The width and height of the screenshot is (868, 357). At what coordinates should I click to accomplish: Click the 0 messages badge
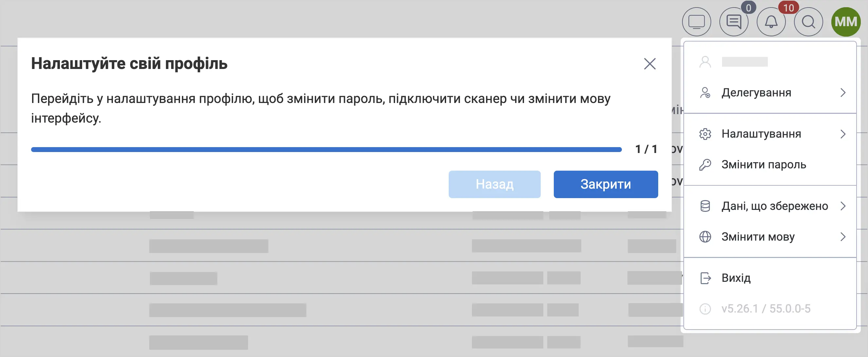[x=749, y=8]
